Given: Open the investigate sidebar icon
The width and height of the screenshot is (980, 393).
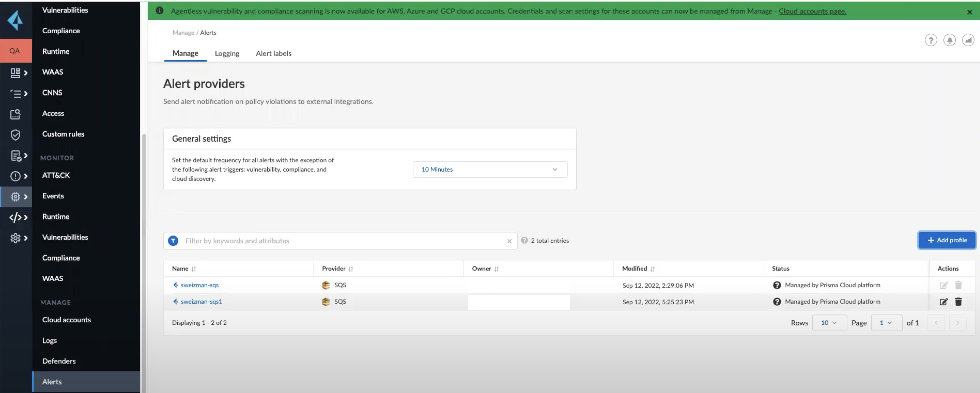Looking at the screenshot, I should point(15,114).
